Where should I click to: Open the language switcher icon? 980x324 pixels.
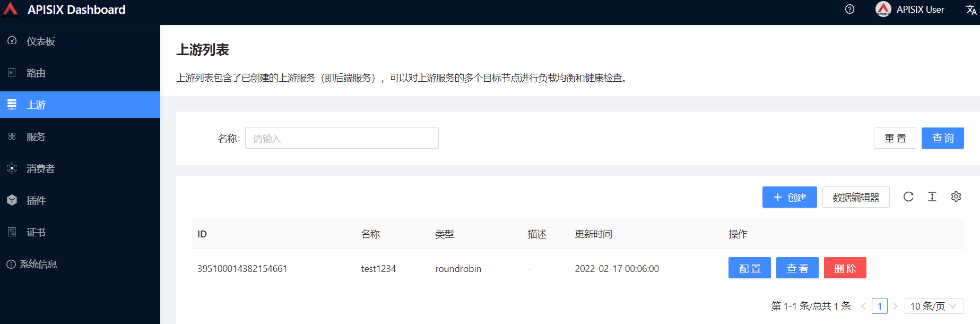tap(971, 10)
